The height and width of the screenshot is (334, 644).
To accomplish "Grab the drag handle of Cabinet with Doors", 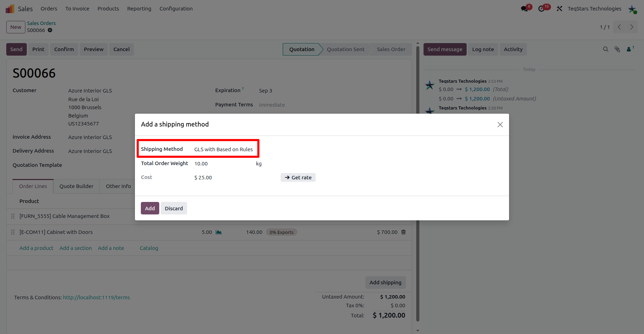I will [13, 232].
